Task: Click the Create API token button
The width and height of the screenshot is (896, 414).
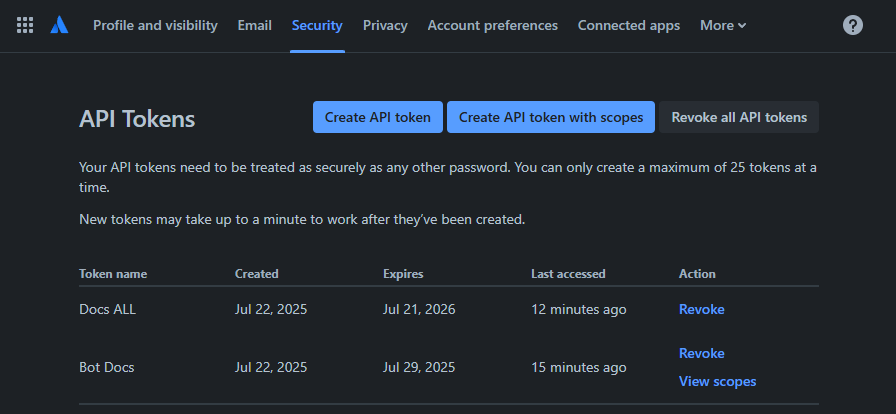Action: (377, 117)
